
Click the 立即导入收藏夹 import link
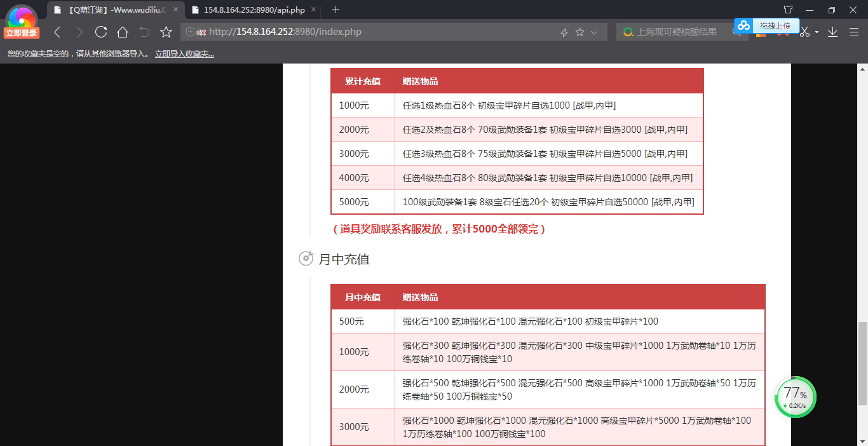(184, 54)
